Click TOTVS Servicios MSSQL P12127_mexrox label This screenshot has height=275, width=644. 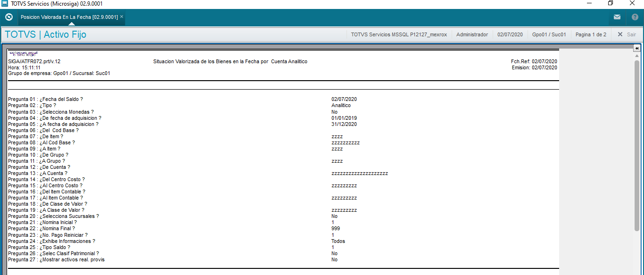(399, 34)
